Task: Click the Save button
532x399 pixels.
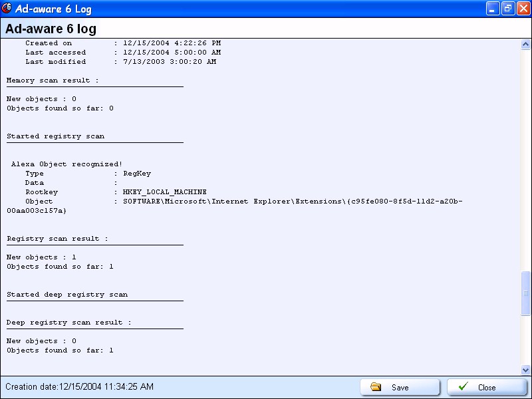Action: click(x=400, y=387)
